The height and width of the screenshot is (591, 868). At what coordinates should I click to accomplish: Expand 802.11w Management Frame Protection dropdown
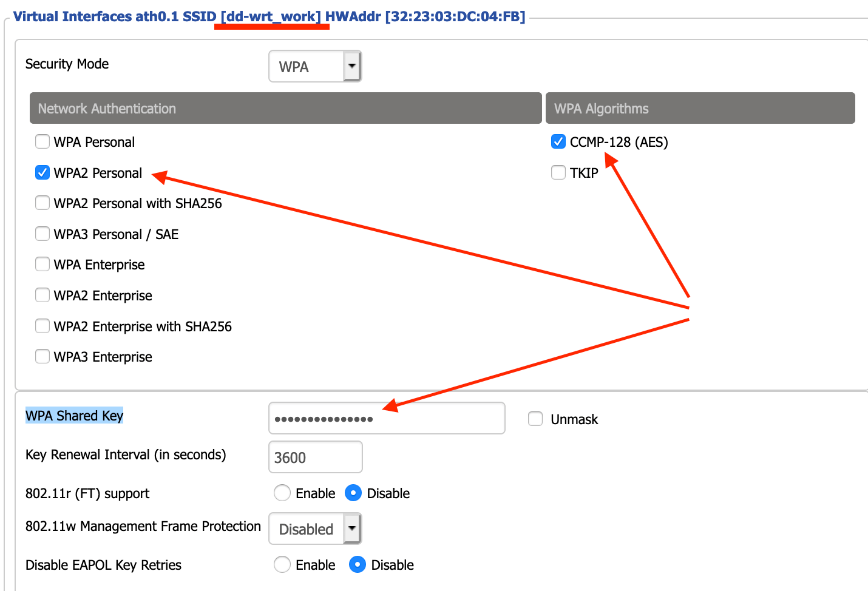click(x=315, y=529)
